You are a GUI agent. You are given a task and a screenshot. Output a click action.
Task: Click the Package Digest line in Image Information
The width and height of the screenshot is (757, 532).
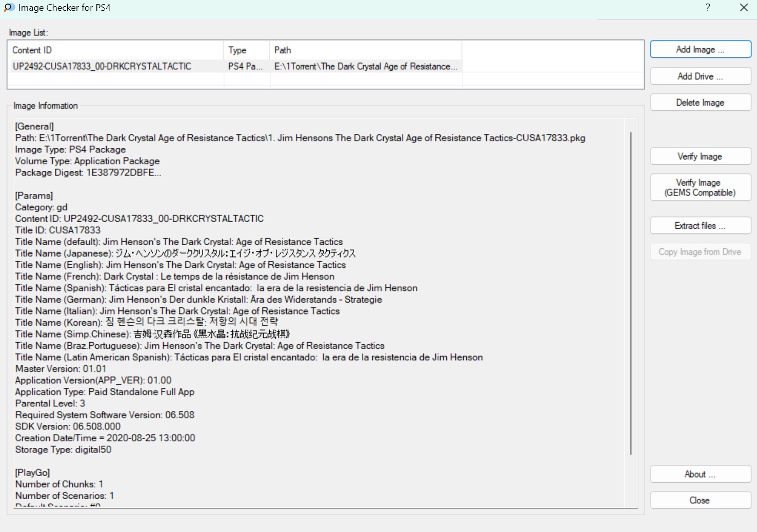click(88, 173)
